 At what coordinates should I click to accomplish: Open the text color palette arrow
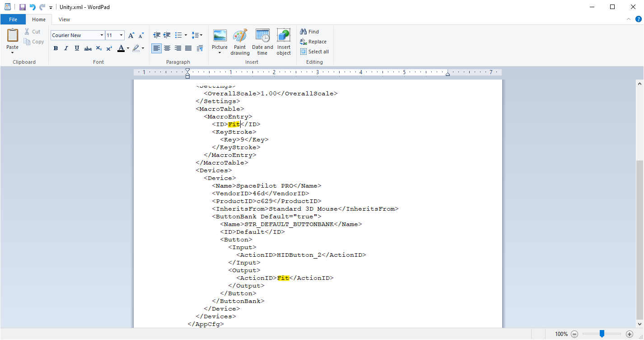coord(128,48)
